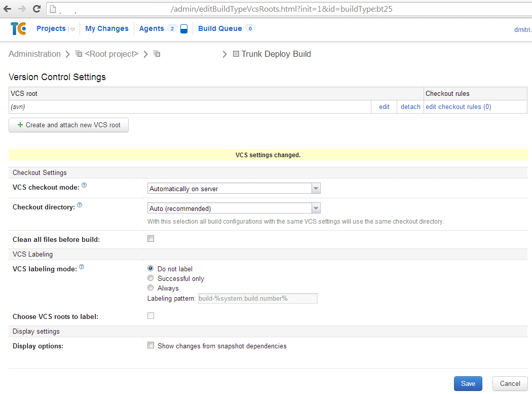Select the Always labeling option

click(x=150, y=288)
